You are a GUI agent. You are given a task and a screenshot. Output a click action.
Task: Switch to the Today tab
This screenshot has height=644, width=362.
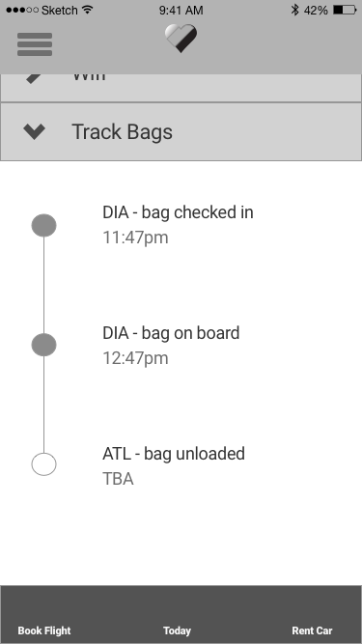point(177,630)
